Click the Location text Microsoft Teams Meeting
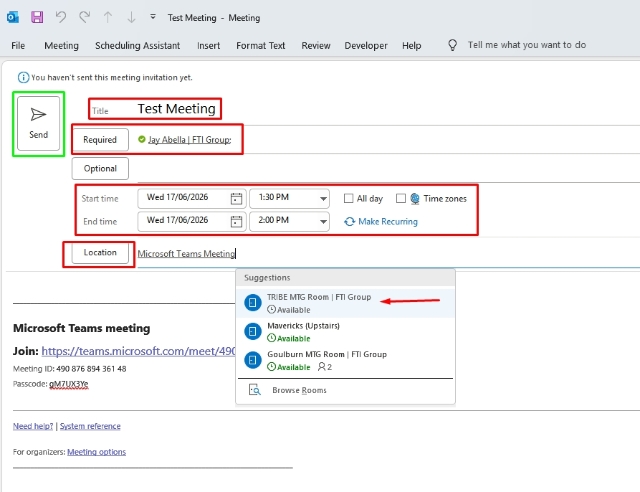 point(186,254)
